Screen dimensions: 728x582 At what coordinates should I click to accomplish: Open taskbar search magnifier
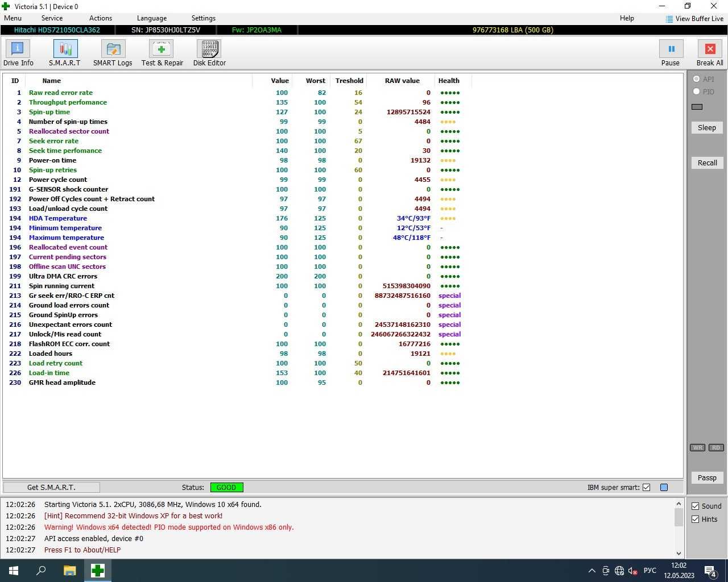(x=41, y=571)
